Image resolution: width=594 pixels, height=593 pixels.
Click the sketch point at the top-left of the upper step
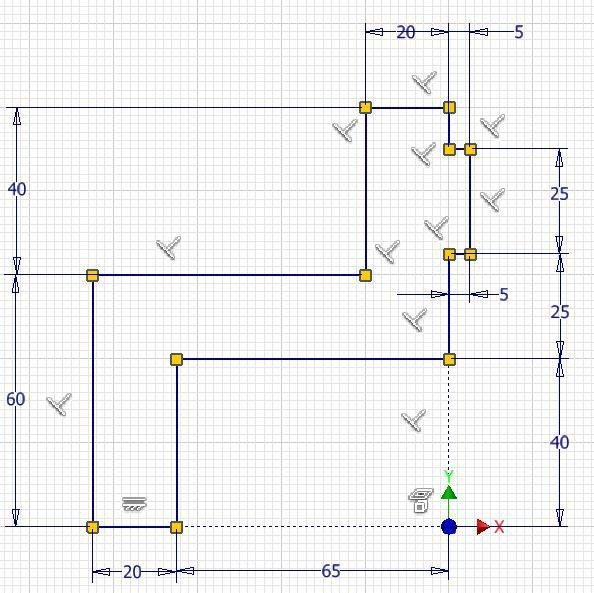tap(365, 108)
